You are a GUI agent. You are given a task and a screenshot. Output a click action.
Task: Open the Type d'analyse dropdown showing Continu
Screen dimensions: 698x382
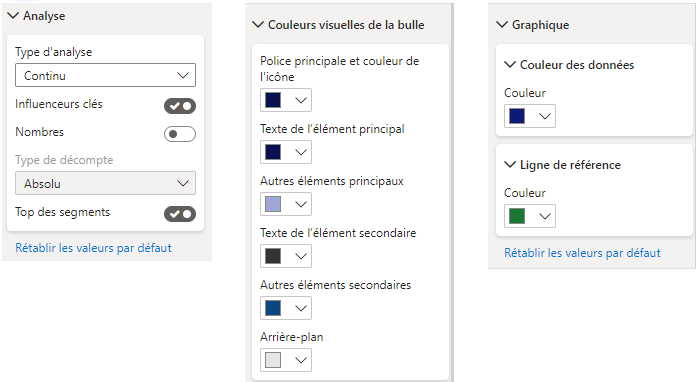106,75
